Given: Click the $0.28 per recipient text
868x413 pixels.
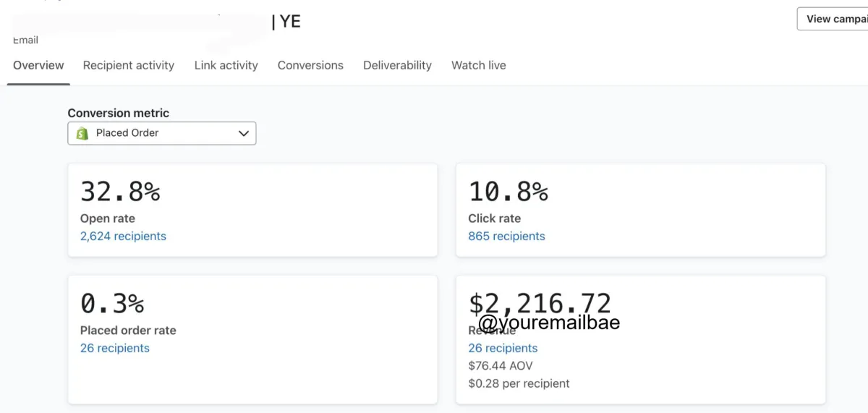Looking at the screenshot, I should point(519,383).
